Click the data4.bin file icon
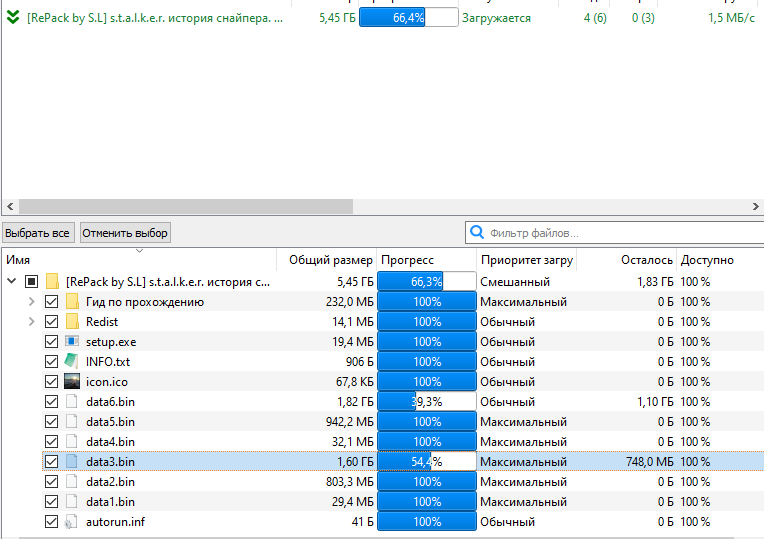Image resolution: width=764 pixels, height=539 pixels. point(72,442)
